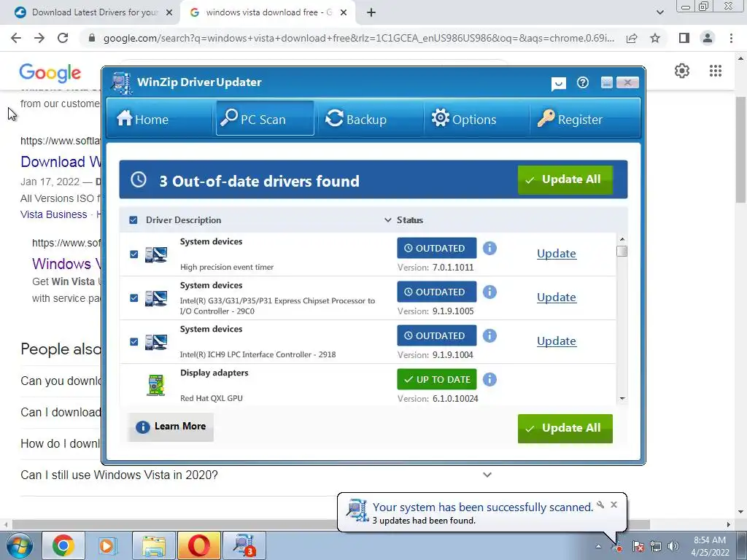The width and height of the screenshot is (747, 560).
Task: Open Chrome from the taskbar
Action: pyautogui.click(x=63, y=545)
